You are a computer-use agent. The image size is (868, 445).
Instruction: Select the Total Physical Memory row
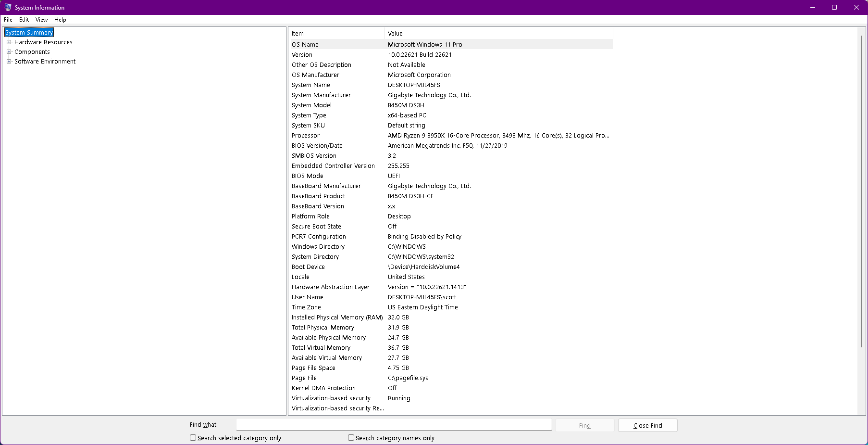point(451,327)
